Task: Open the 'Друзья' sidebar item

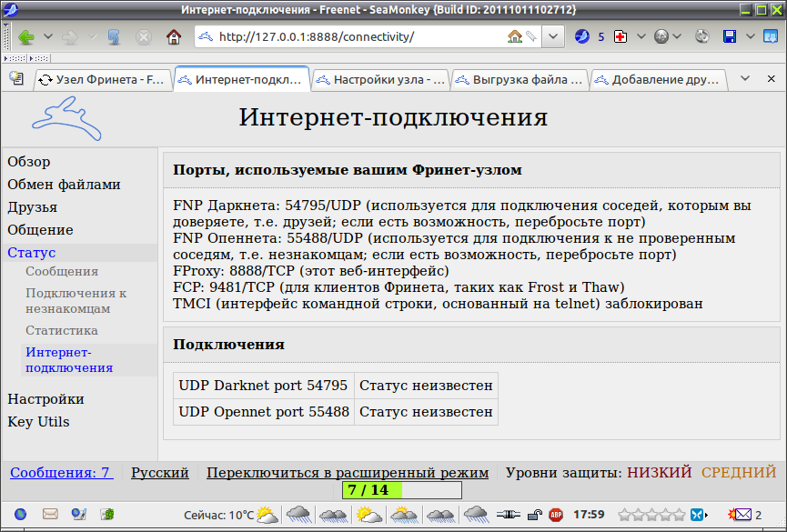Action: point(32,207)
